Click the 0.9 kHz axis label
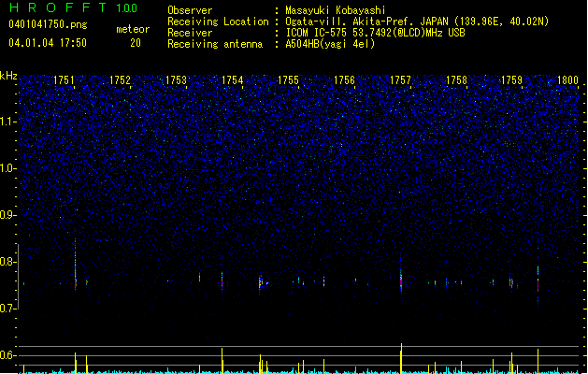 coord(8,215)
